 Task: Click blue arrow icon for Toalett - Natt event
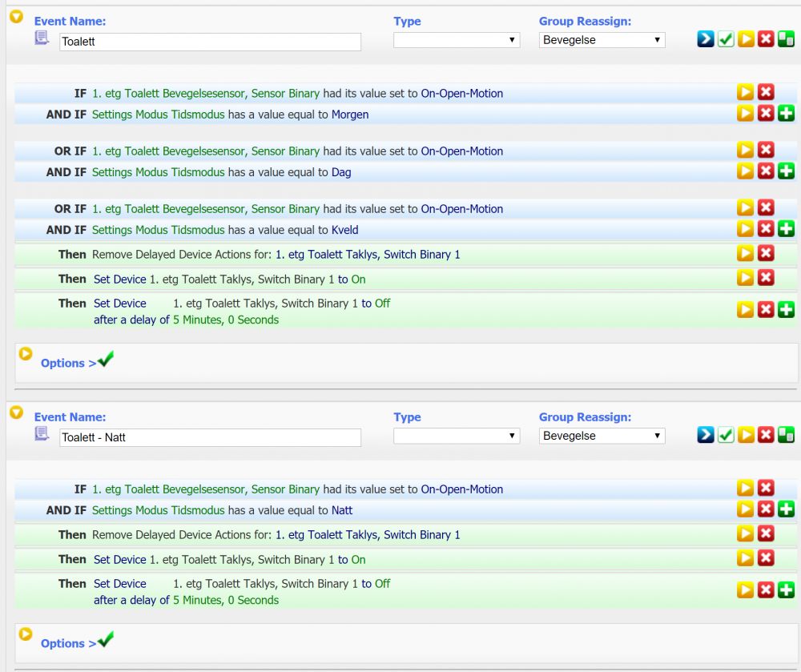click(706, 435)
